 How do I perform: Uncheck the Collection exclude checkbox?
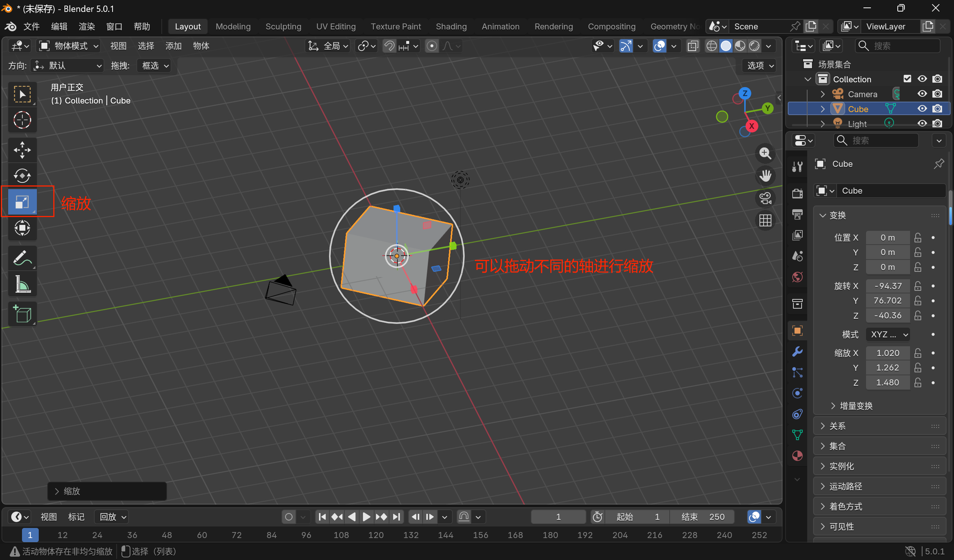(907, 79)
